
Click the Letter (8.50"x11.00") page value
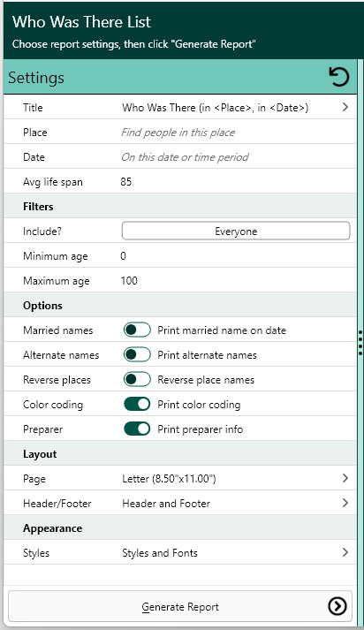pyautogui.click(x=169, y=479)
